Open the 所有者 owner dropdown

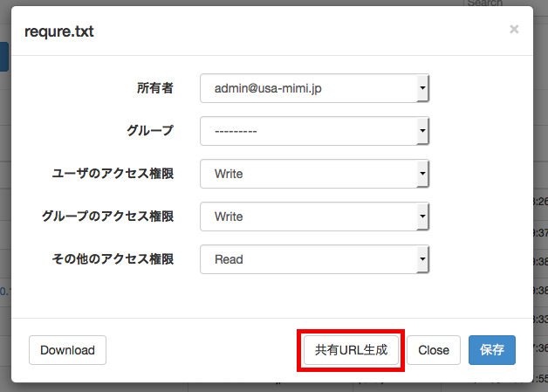click(x=314, y=88)
